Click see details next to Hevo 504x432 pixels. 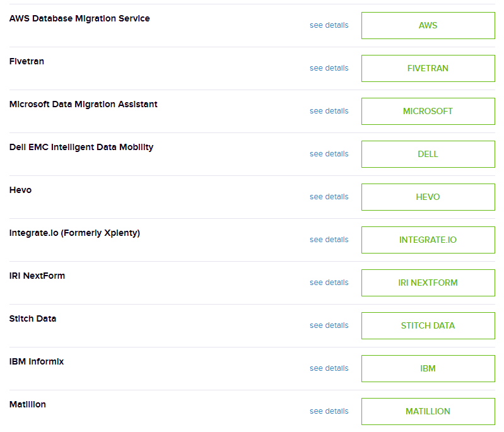(x=329, y=197)
